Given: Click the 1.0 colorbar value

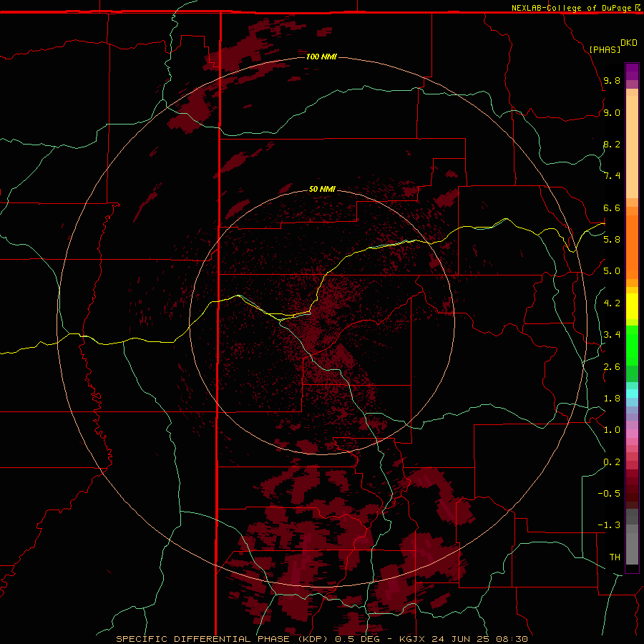Looking at the screenshot, I should click(612, 430).
